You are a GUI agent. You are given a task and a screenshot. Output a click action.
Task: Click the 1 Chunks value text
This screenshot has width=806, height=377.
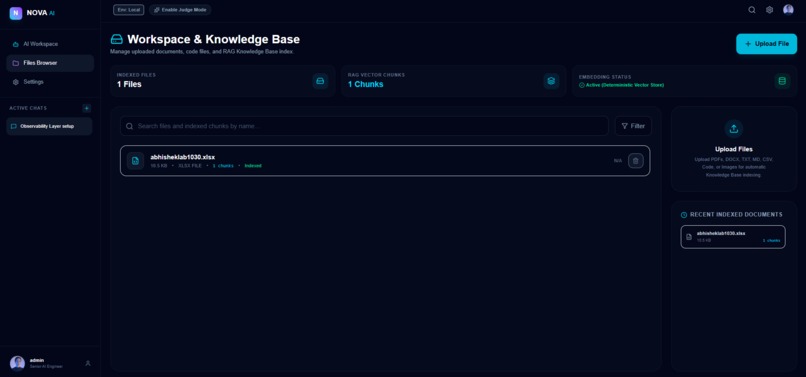coord(365,84)
